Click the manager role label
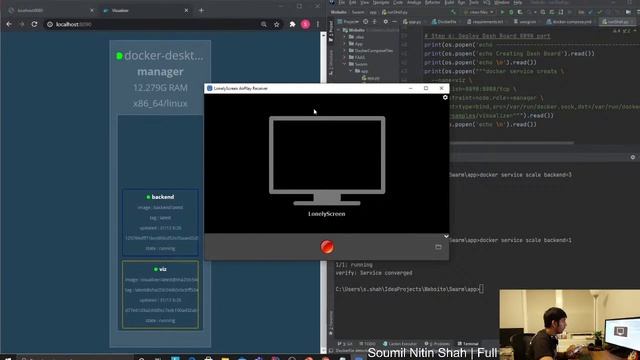This screenshot has width=640, height=360. [160, 72]
